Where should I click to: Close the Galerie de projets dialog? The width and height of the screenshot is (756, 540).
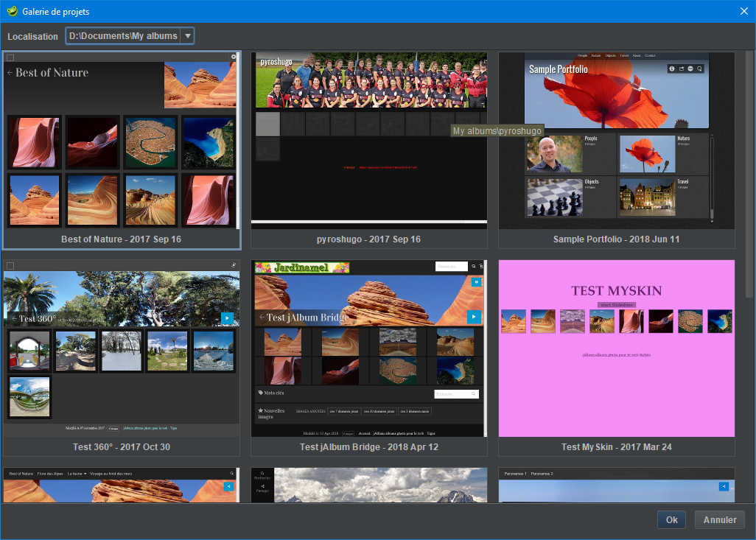point(744,11)
